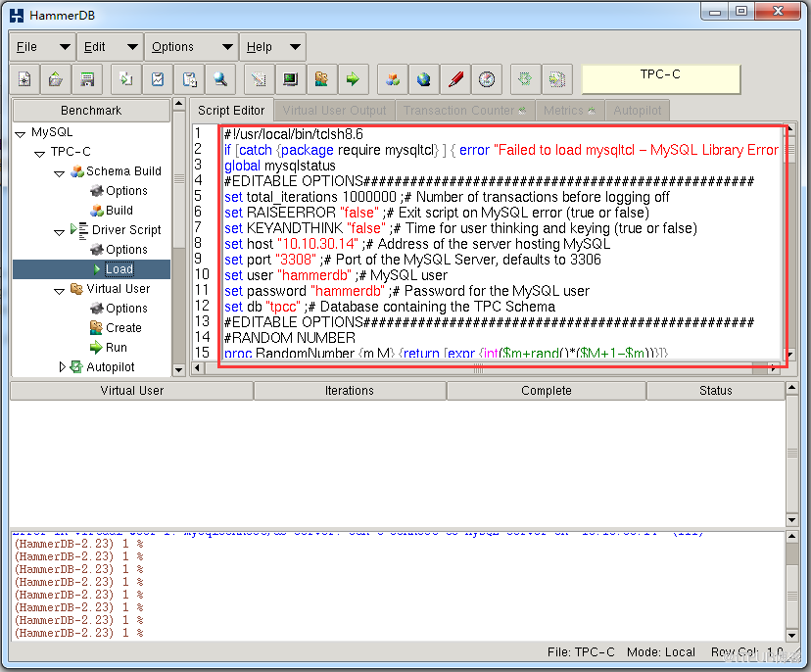This screenshot has width=811, height=672.
Task: Select Options under Driver Script
Action: pyautogui.click(x=119, y=250)
